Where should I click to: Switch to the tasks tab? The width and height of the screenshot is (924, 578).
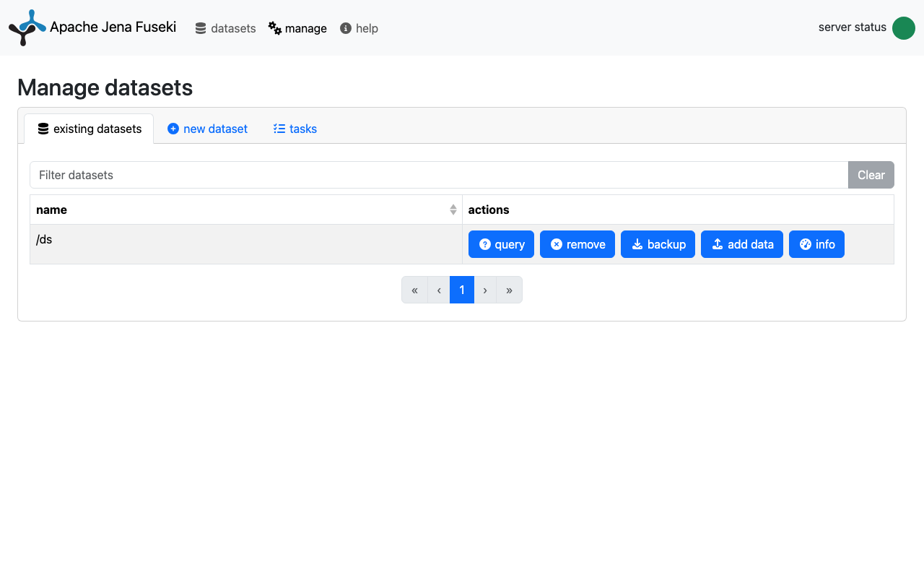[295, 129]
